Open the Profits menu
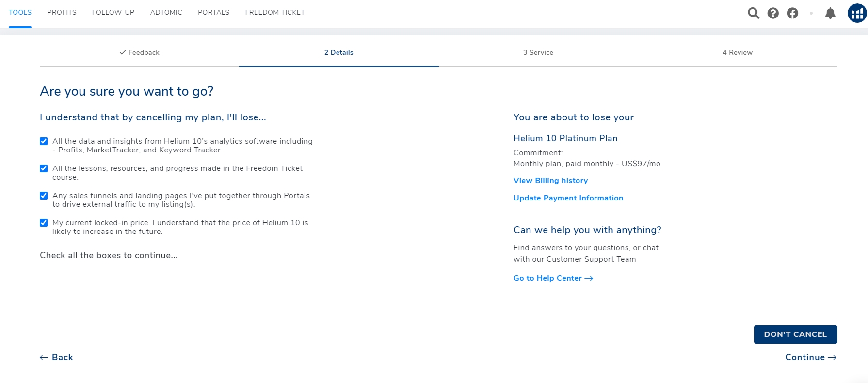Image resolution: width=868 pixels, height=383 pixels. pyautogui.click(x=62, y=12)
